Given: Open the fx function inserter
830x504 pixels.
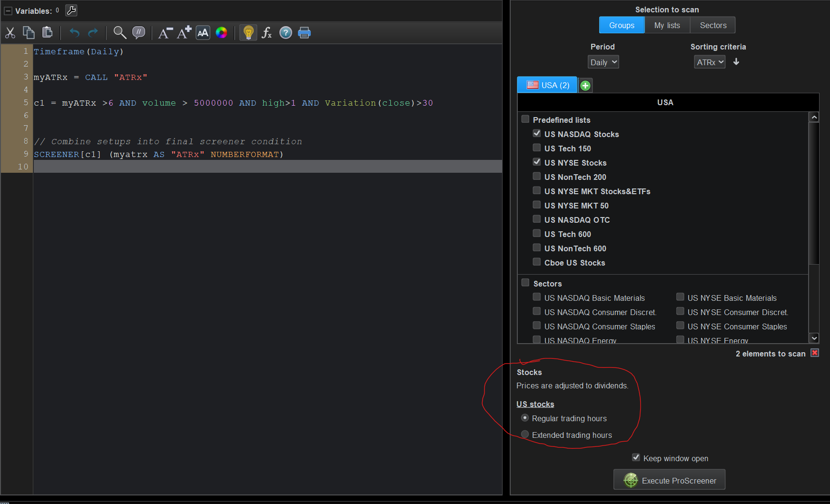Looking at the screenshot, I should 267,33.
